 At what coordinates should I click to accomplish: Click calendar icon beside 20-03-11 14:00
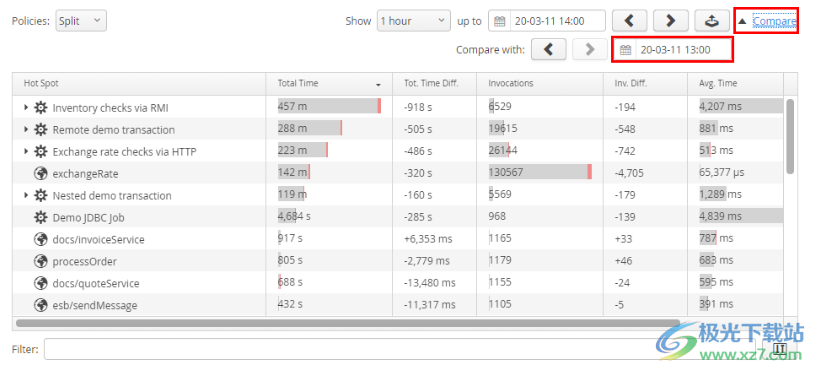coord(499,21)
